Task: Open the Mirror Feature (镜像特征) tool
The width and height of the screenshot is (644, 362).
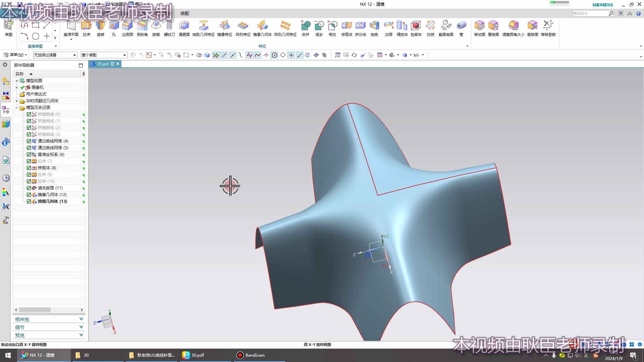Action: click(x=224, y=26)
